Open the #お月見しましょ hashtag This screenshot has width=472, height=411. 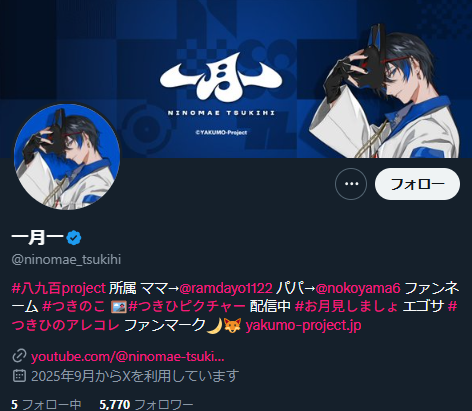tap(347, 307)
